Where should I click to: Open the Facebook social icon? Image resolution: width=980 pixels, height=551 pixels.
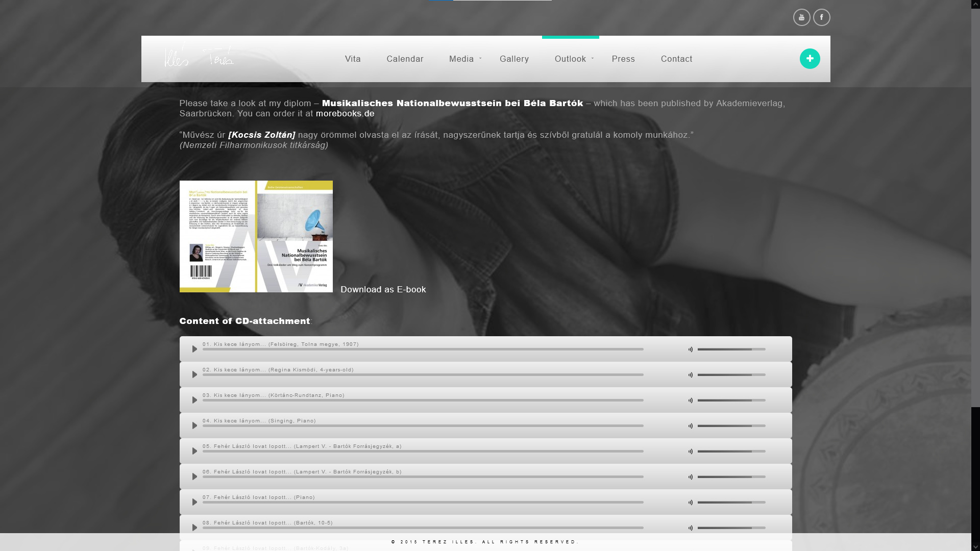point(821,17)
